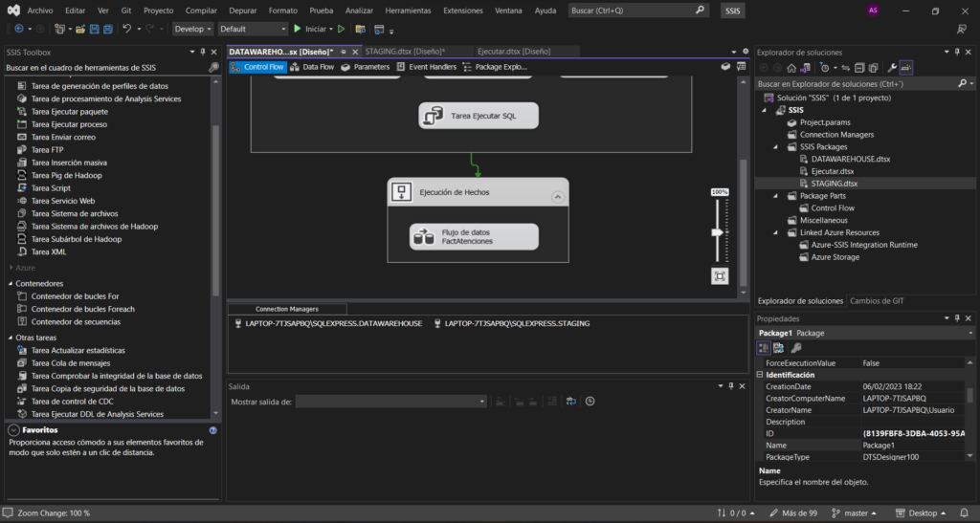This screenshot has height=523, width=980.
Task: Click the Undo arrow icon in toolbar
Action: [x=127, y=29]
